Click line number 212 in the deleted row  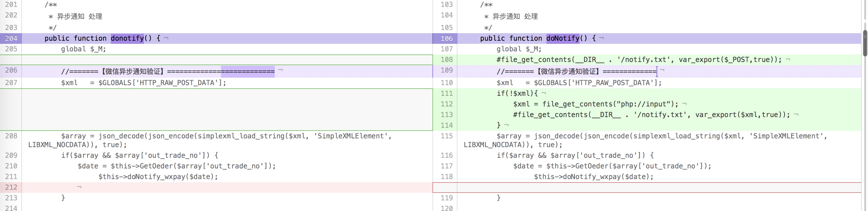pos(11,188)
